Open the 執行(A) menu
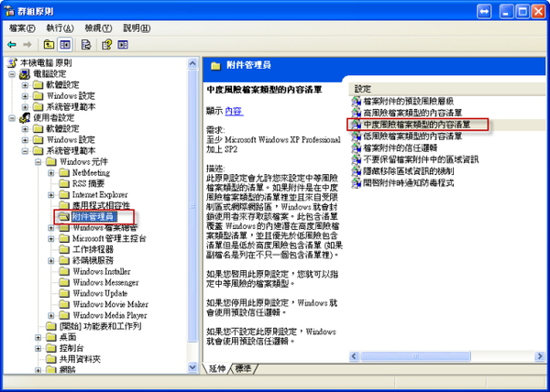This screenshot has height=392, width=550. (x=60, y=28)
